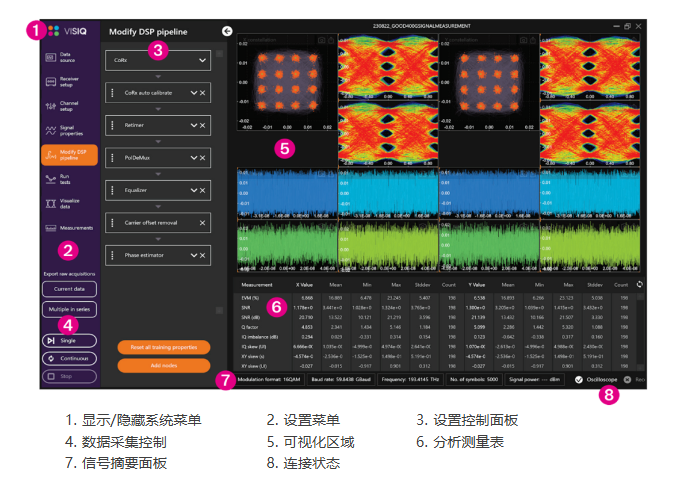Image resolution: width=679 pixels, height=482 pixels.
Task: Start Continuous acquisition
Action: click(69, 358)
